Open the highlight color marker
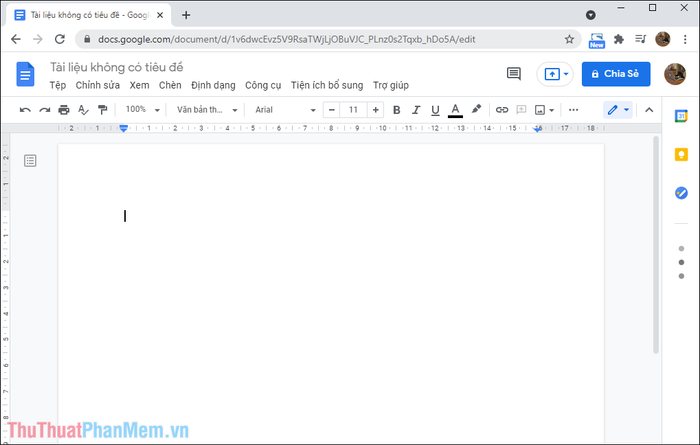 tap(476, 109)
